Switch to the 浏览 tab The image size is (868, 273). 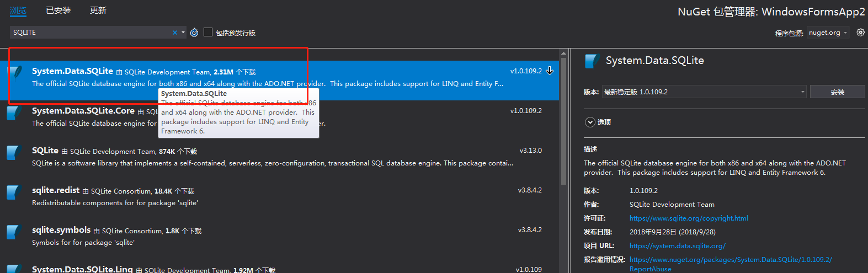click(18, 10)
